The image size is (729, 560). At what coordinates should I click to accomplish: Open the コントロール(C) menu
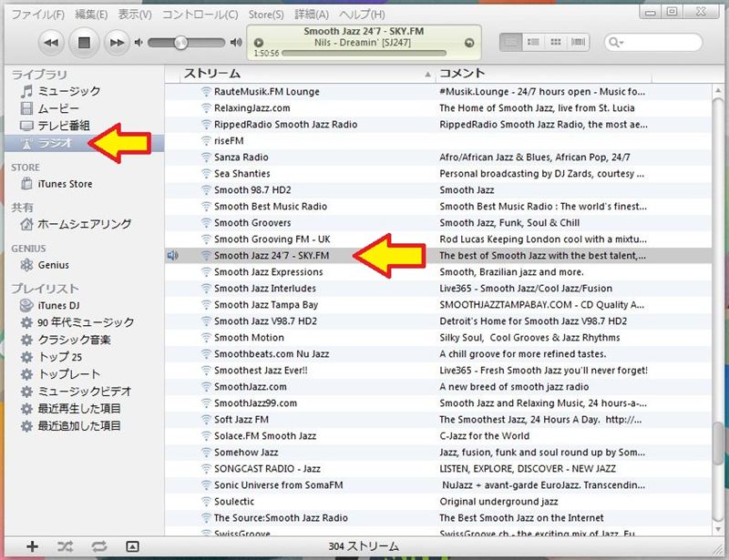pos(200,15)
